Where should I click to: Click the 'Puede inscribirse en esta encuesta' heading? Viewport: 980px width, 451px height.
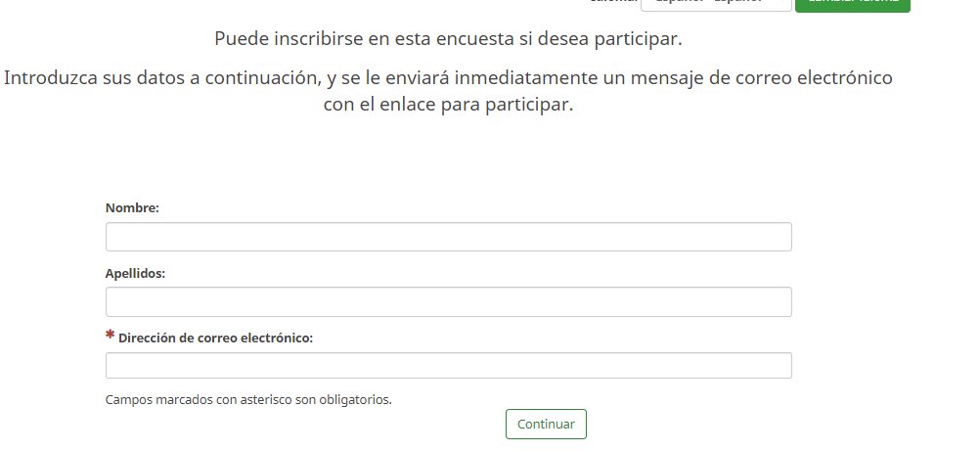[448, 40]
